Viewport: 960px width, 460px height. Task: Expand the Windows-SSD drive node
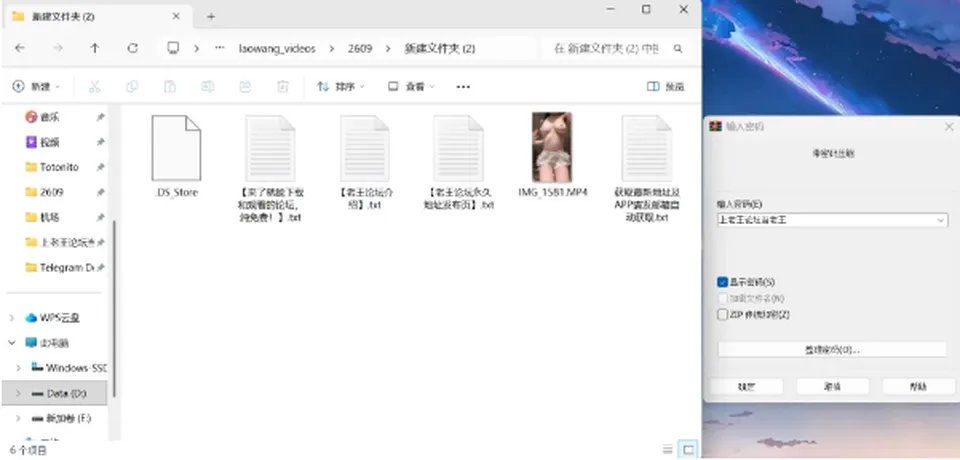point(18,368)
